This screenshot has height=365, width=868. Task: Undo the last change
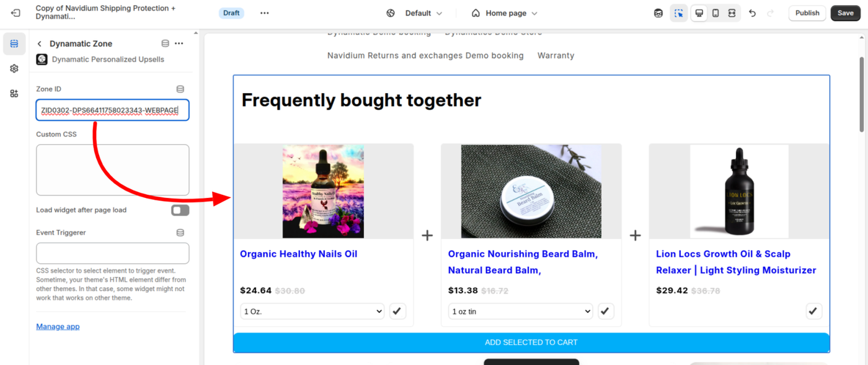pyautogui.click(x=752, y=13)
